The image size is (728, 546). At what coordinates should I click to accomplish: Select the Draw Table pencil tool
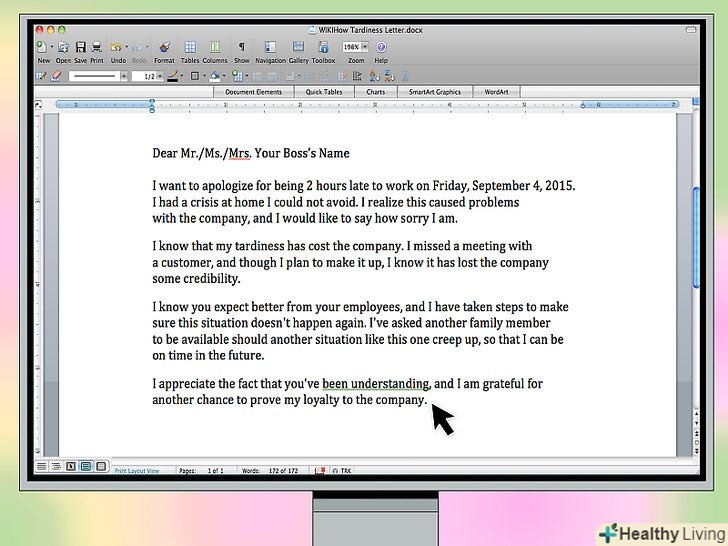click(x=41, y=76)
